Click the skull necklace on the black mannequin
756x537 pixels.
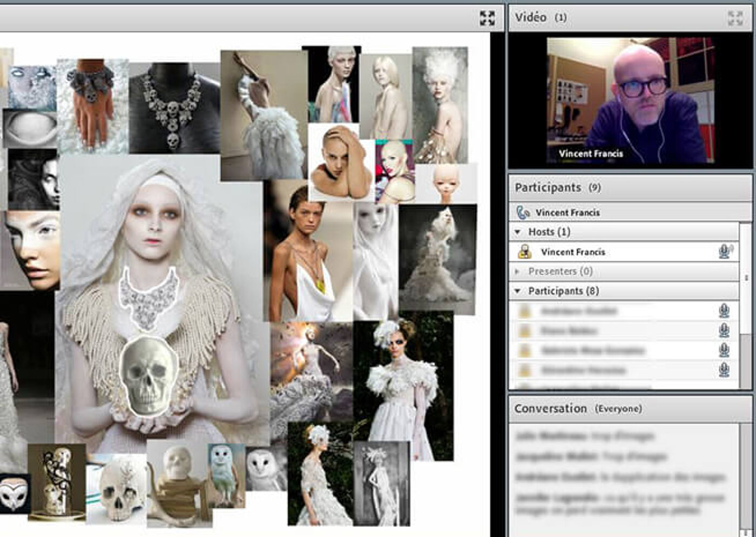pos(174,108)
